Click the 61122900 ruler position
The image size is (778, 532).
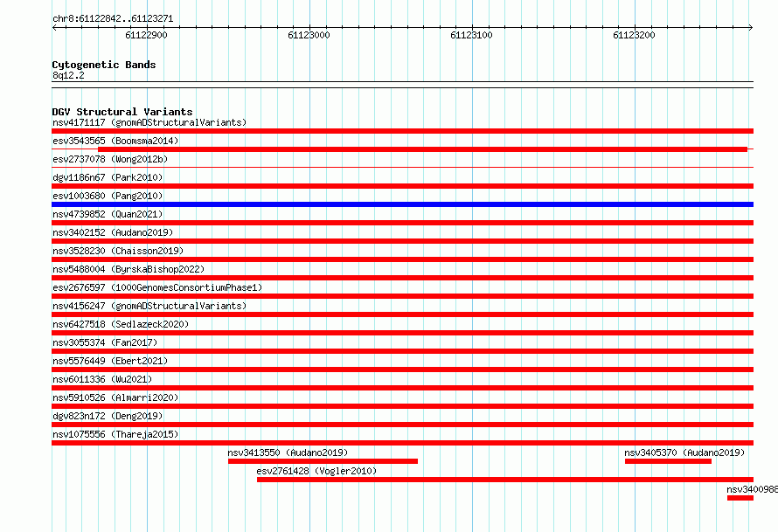[x=146, y=35]
